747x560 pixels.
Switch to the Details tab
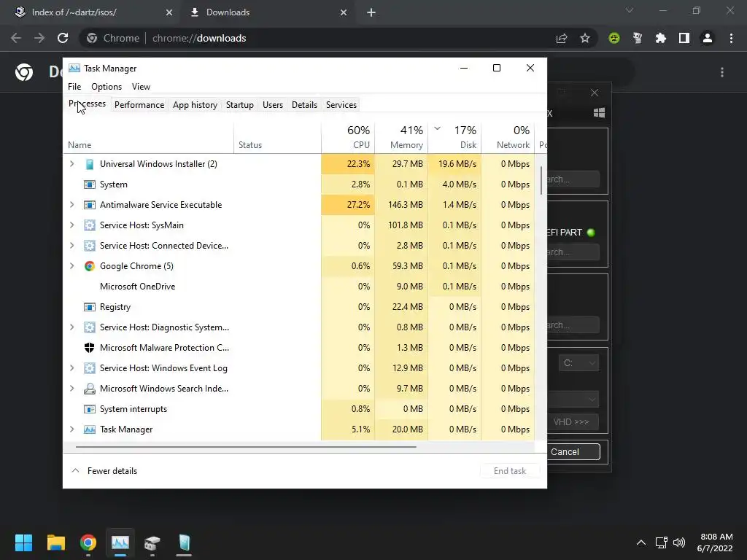(304, 105)
